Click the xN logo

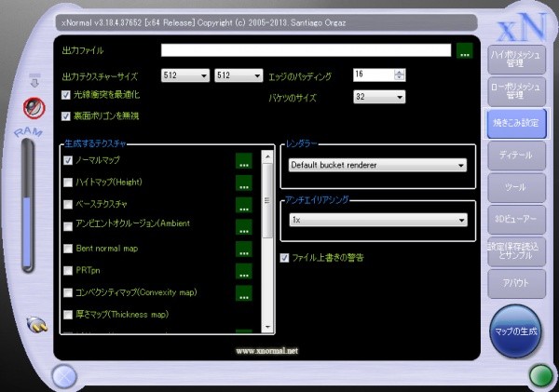[522, 28]
